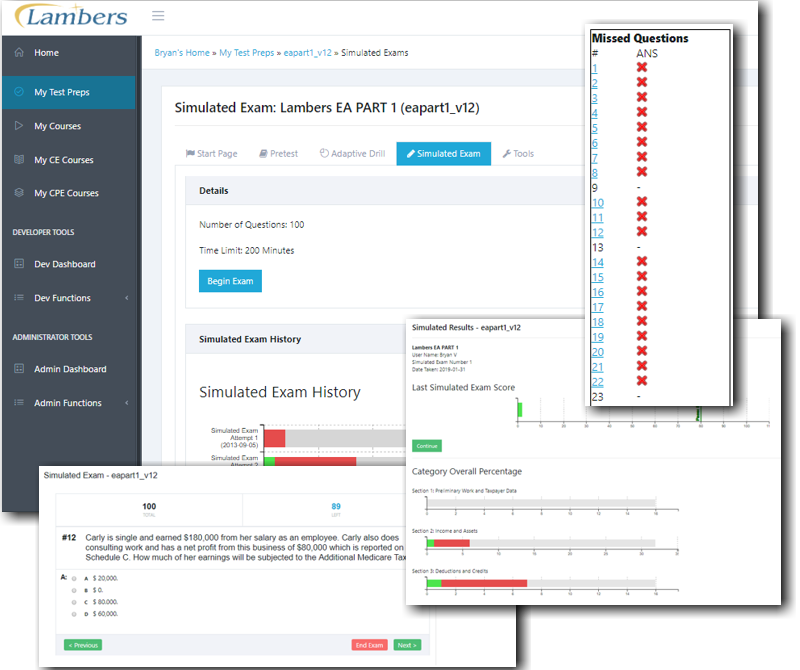Click the Next question button
The image size is (800, 670).
tap(407, 645)
